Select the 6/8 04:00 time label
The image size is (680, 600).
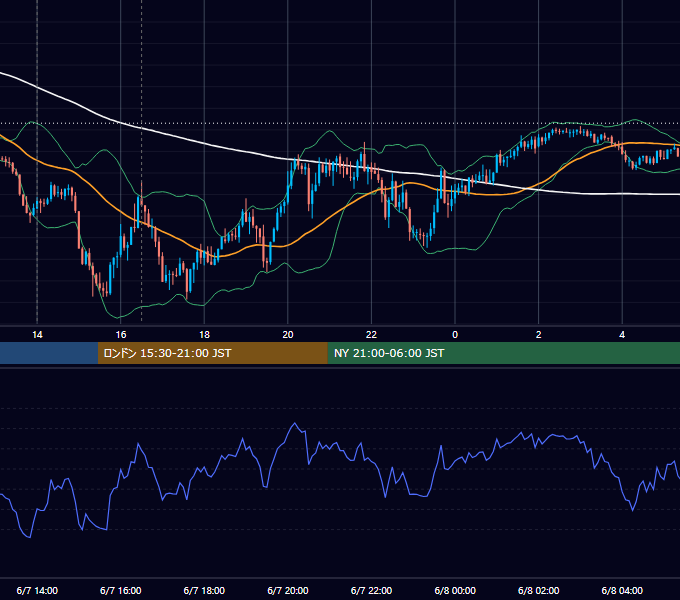pyautogui.click(x=622, y=590)
